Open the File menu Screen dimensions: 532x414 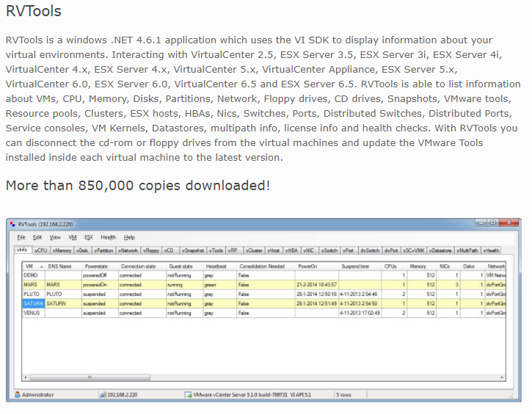21,237
